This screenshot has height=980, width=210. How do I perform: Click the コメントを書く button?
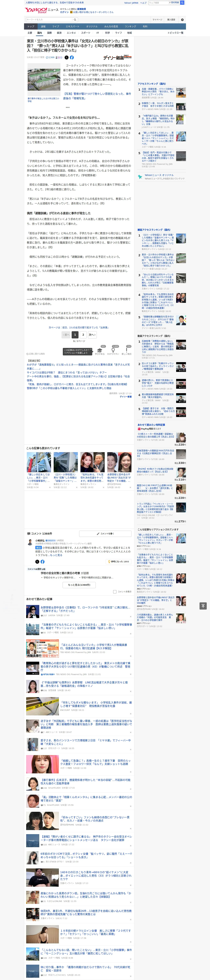pyautogui.click(x=105, y=533)
